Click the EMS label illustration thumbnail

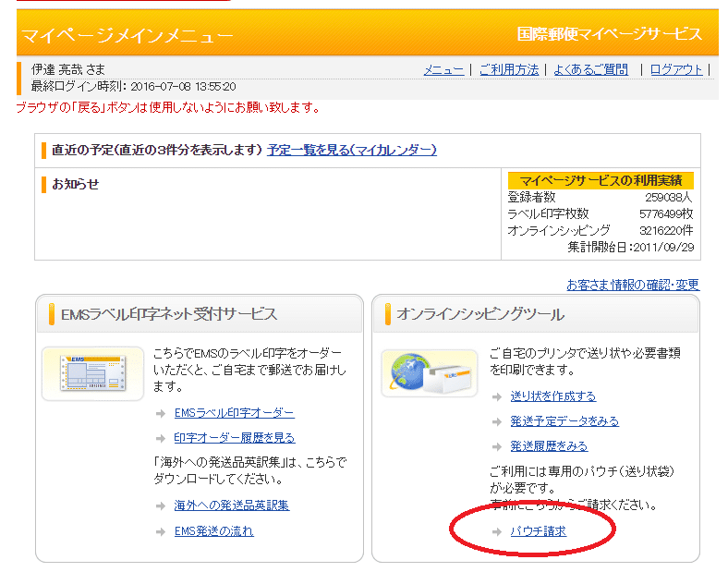[93, 373]
